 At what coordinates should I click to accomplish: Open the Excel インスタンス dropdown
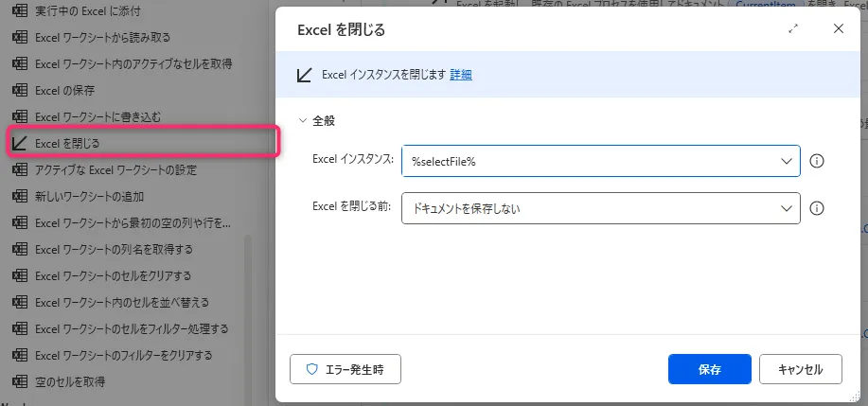[601, 161]
